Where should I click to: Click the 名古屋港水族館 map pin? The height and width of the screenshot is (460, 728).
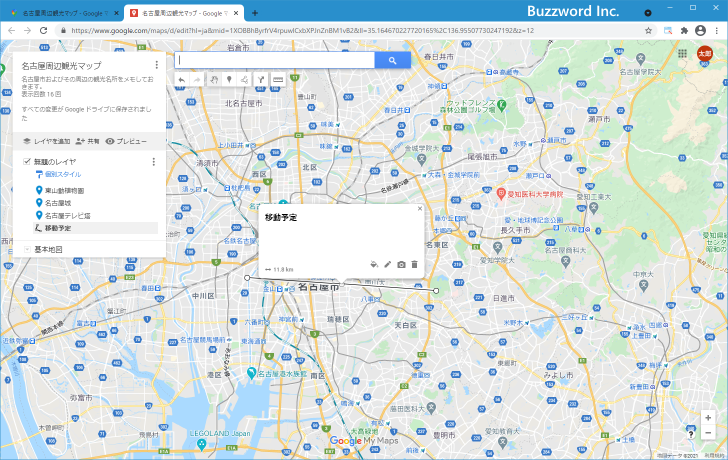click(x=251, y=372)
